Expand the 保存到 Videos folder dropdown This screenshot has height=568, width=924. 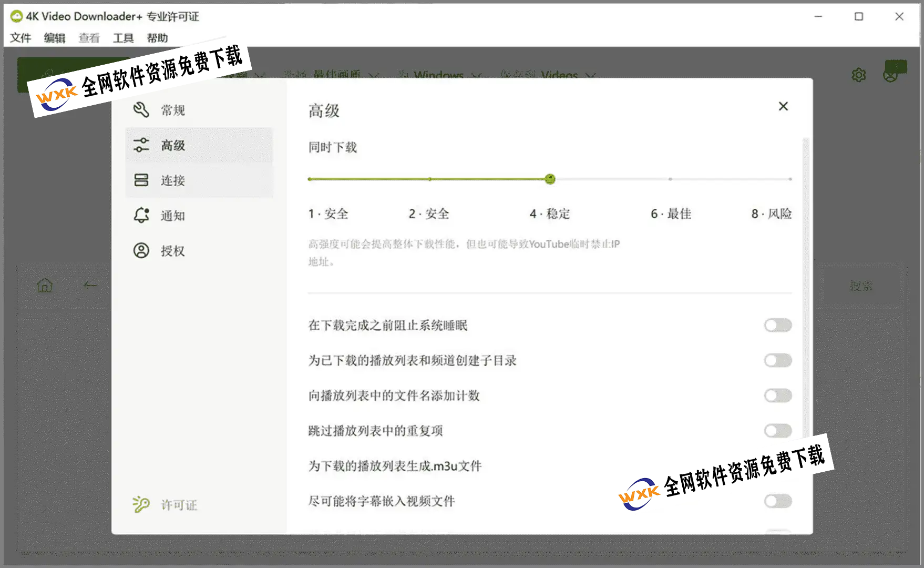click(x=548, y=75)
